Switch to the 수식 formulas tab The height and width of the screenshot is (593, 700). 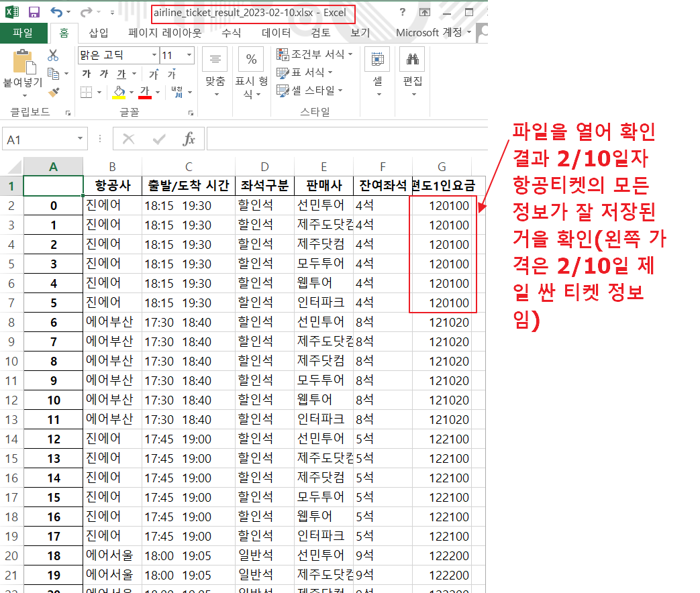click(x=232, y=33)
